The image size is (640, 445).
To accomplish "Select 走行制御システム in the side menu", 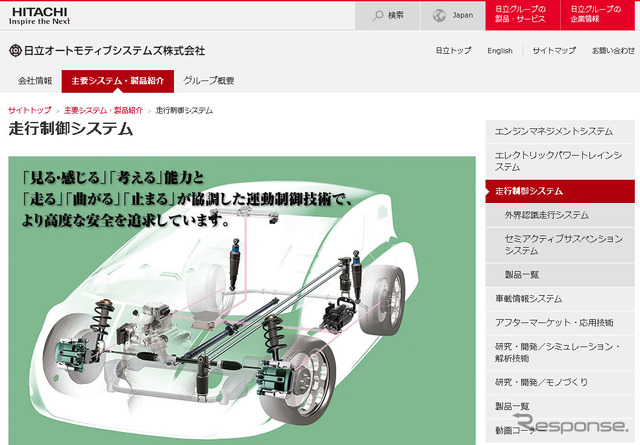I will pos(560,191).
